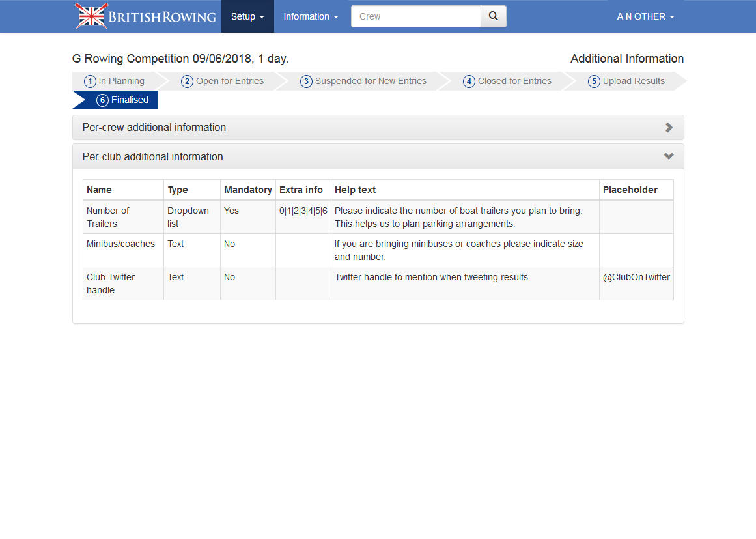This screenshot has width=756, height=539.
Task: Expand the Per-crew additional information chevron
Action: [x=669, y=128]
